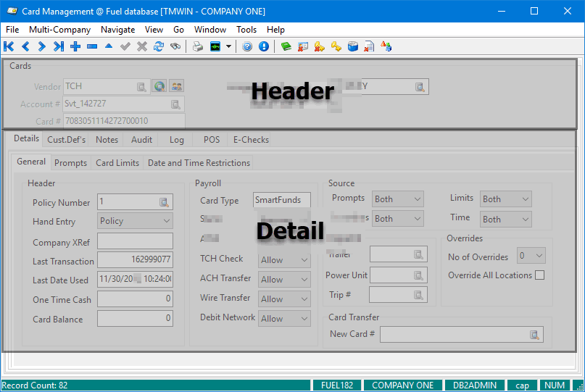Click into the Company XRef field
Viewport: 585px width, 392px height.
pos(135,241)
